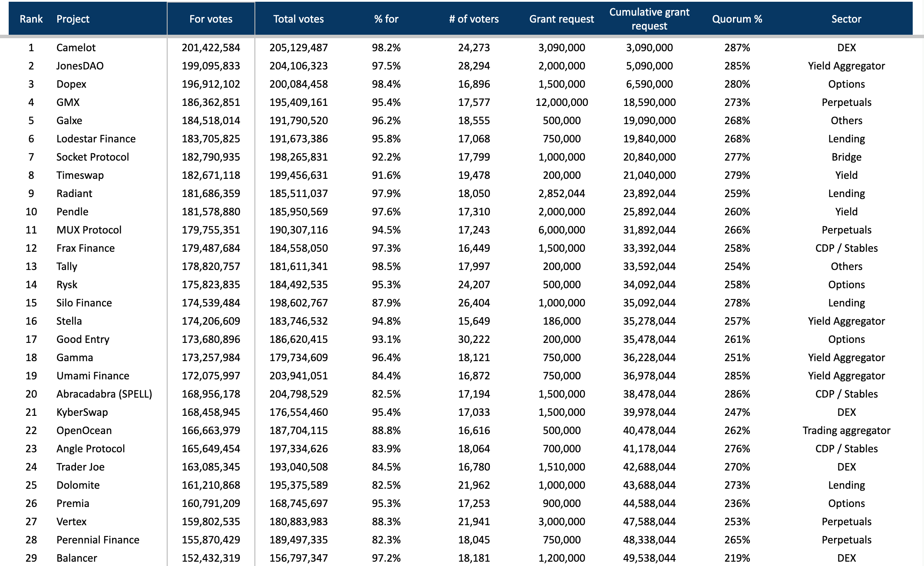
Task: Click the Sector column header
Action: (846, 19)
